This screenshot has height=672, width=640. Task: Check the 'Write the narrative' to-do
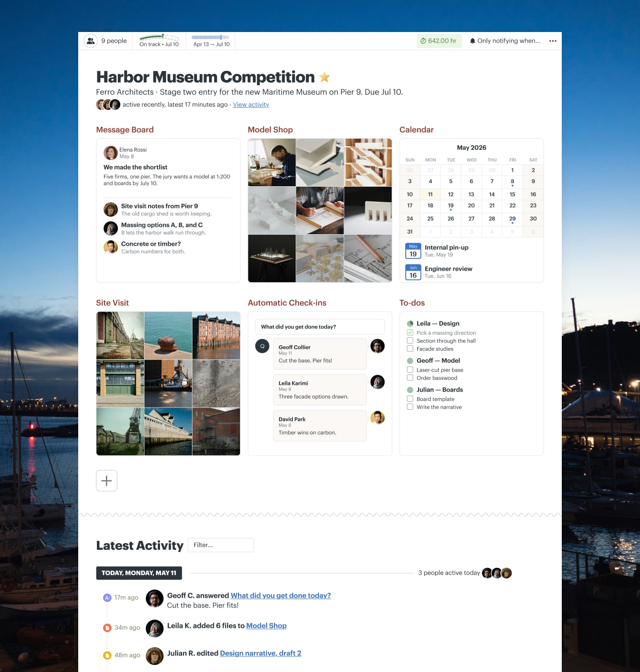[410, 407]
